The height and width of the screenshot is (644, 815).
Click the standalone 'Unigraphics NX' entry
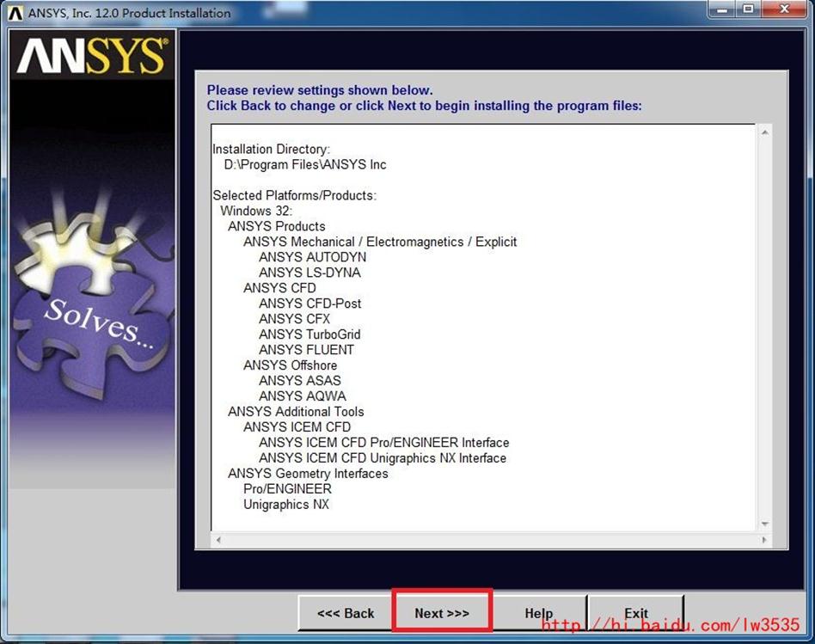click(286, 504)
